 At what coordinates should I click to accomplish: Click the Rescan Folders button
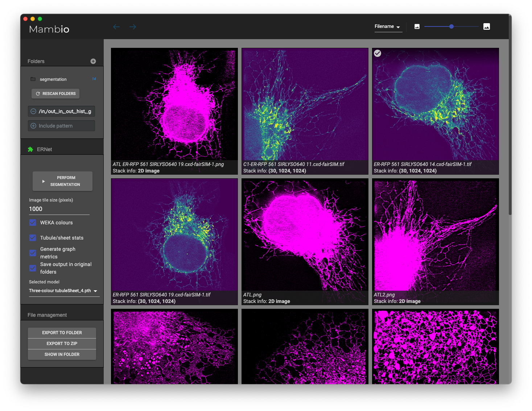click(55, 94)
